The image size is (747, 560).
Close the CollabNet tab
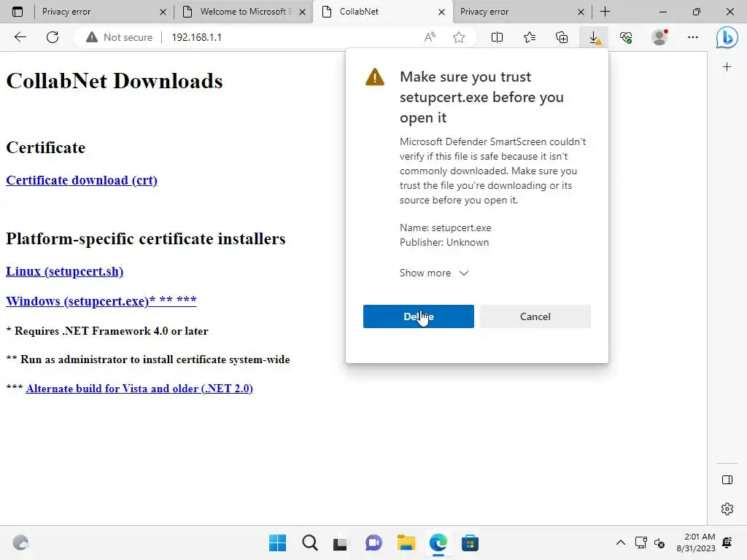[x=441, y=12]
